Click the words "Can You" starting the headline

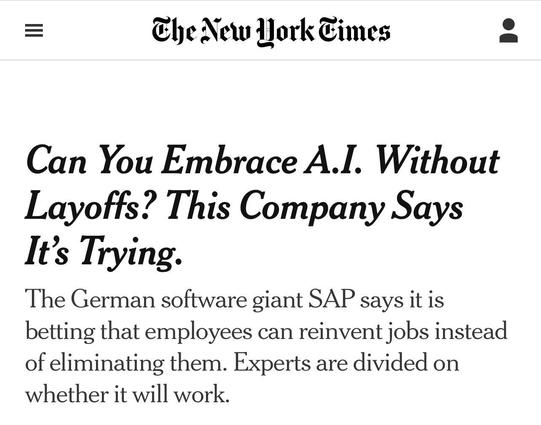tap(89, 161)
